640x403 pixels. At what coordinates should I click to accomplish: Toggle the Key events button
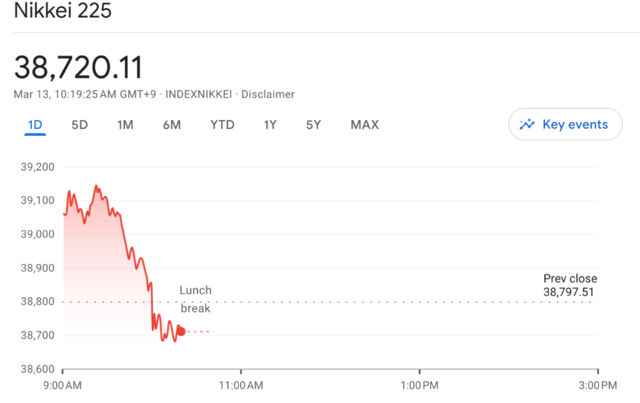tap(565, 125)
